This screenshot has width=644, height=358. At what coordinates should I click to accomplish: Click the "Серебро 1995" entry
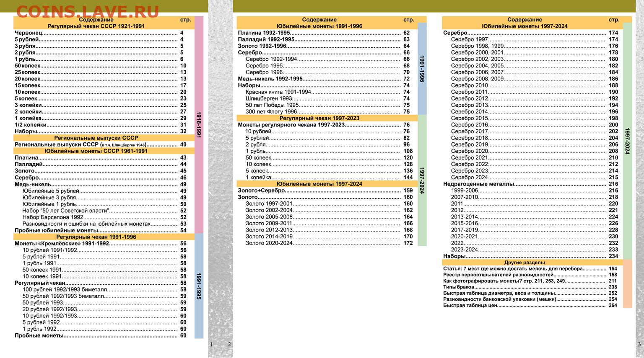pos(327,66)
